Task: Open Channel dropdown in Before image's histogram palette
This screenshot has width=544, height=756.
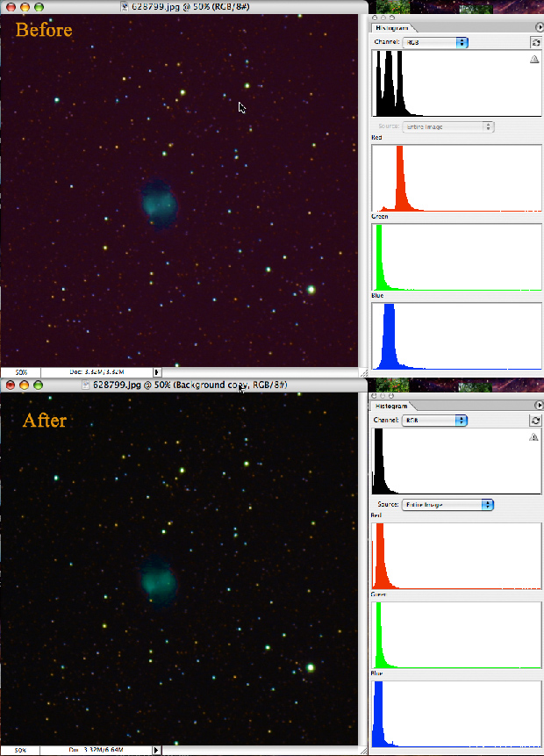Action: point(435,42)
